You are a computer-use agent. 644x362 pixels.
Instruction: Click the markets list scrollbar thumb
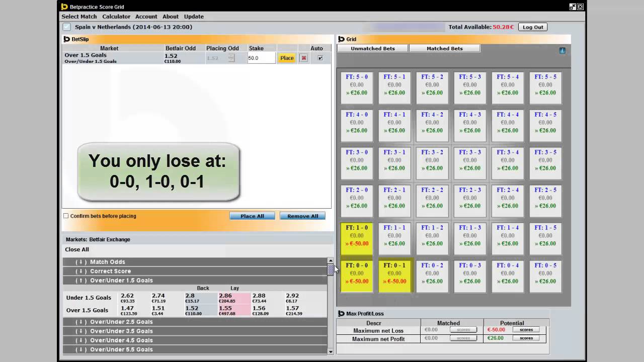tap(331, 269)
